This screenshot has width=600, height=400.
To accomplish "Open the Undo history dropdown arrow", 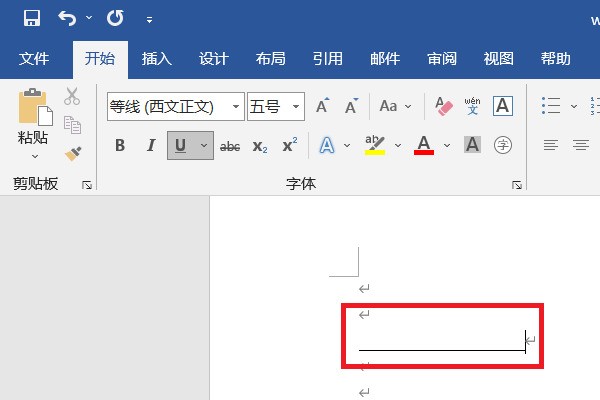I will click(x=89, y=18).
